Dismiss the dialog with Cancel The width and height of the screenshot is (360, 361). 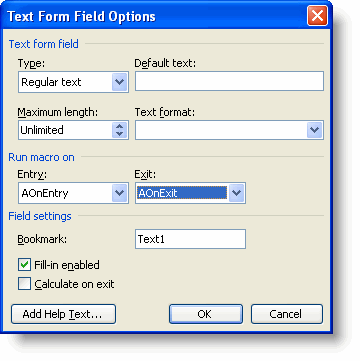click(x=287, y=314)
